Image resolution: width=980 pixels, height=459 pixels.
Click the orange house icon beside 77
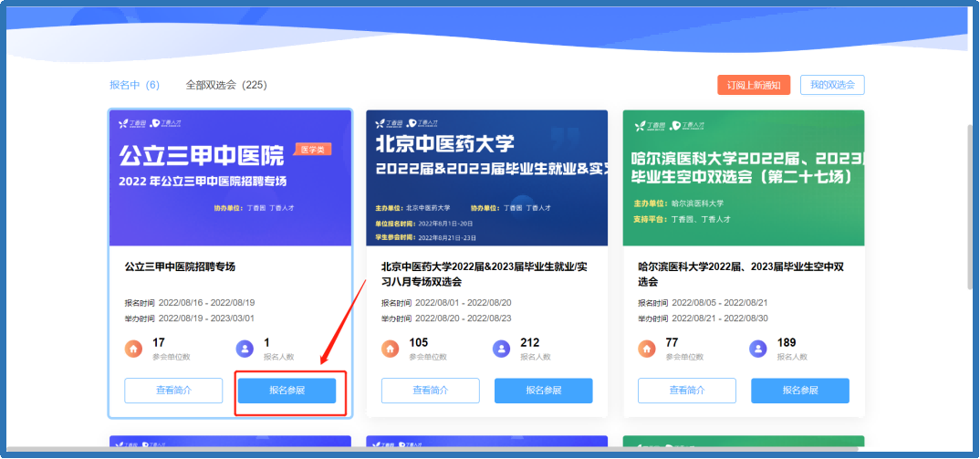click(x=648, y=349)
